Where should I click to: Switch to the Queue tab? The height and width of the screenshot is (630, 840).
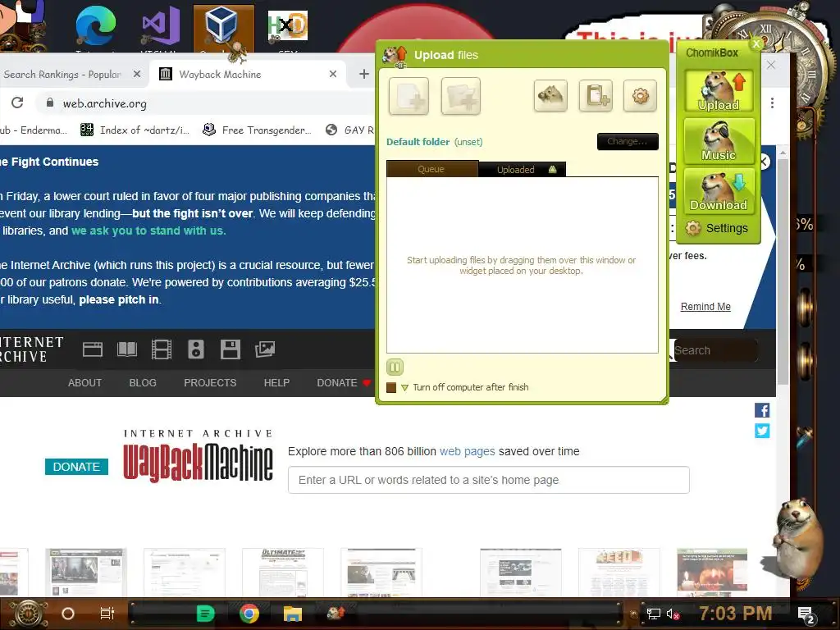pyautogui.click(x=431, y=169)
